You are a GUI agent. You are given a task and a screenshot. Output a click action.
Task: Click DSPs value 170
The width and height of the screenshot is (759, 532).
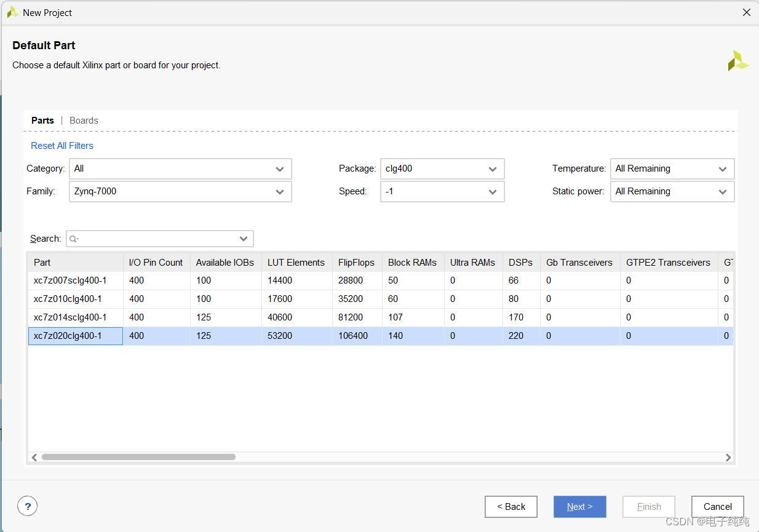click(516, 317)
